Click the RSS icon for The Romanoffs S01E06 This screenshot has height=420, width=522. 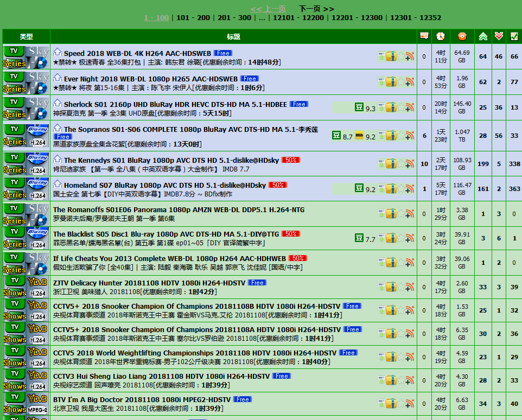410,213
